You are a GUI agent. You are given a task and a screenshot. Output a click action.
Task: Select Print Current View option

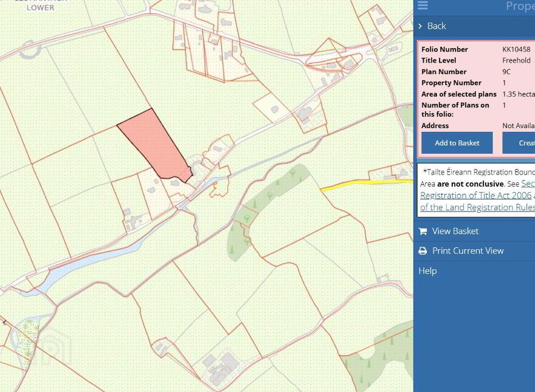coord(468,251)
